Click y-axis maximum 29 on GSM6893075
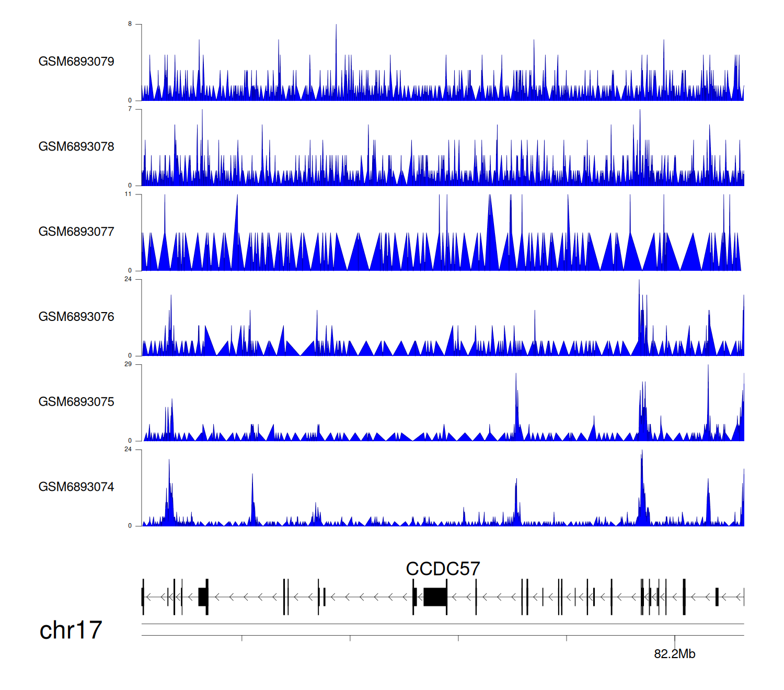Screen dimensions: 784x690 click(128, 364)
